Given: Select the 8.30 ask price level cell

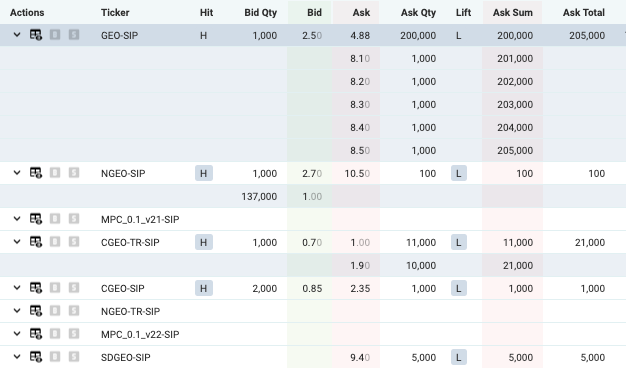Looking at the screenshot, I should pos(356,105).
